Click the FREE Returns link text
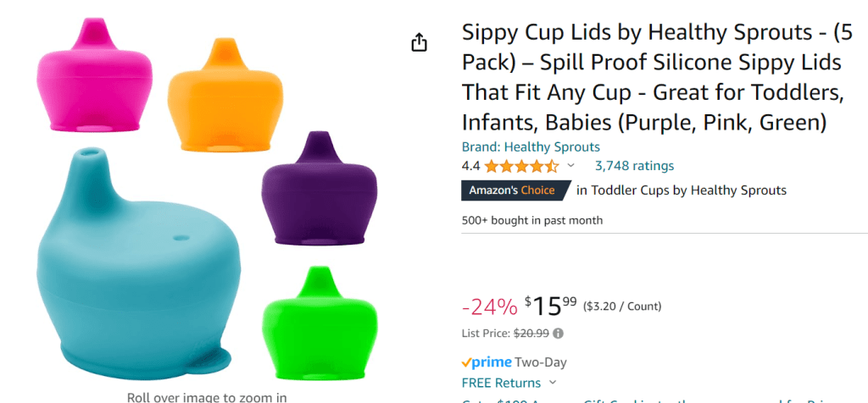Screen dimensions: 868x403 501,383
